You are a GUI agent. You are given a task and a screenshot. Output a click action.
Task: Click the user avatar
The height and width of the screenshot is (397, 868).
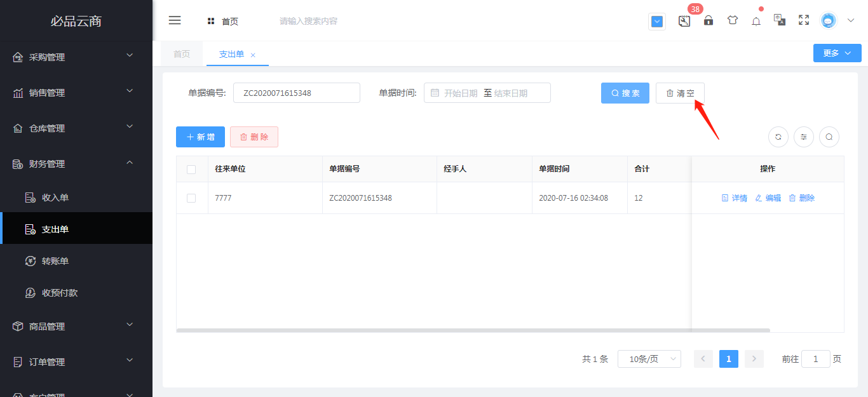point(829,20)
